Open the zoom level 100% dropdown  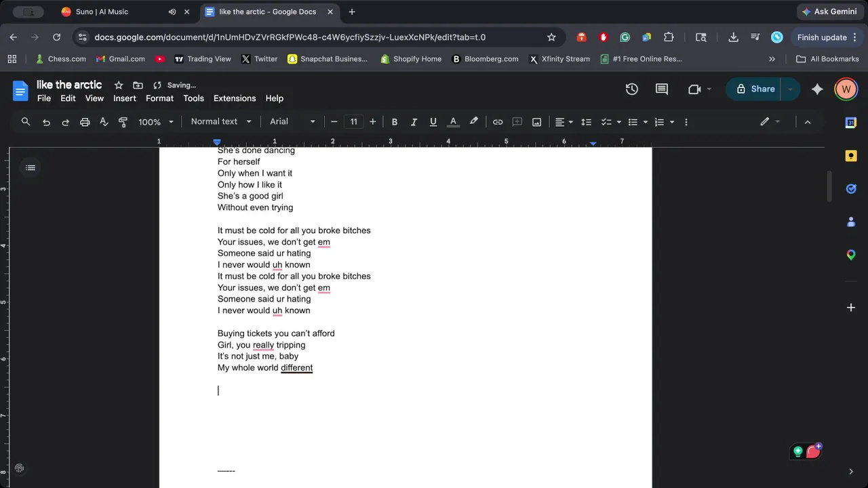coord(157,122)
